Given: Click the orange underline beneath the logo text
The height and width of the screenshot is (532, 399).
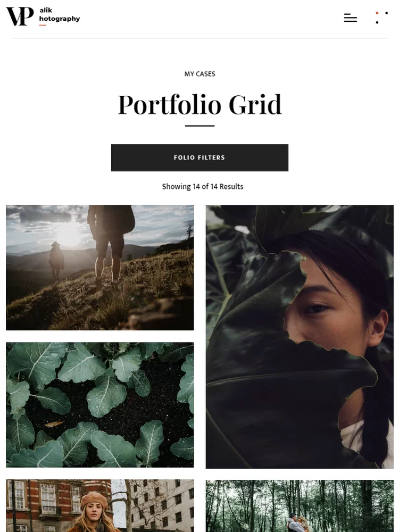Looking at the screenshot, I should 43,25.
